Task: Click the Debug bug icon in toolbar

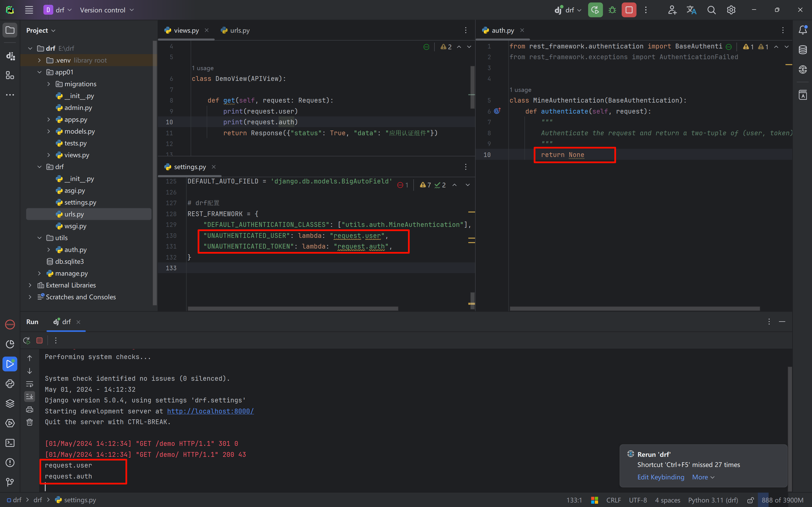Action: coord(612,10)
